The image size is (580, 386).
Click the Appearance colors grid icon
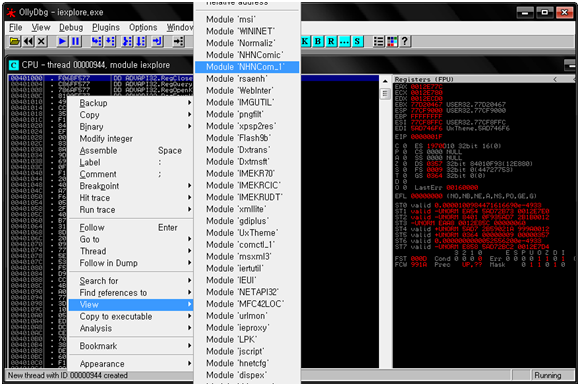pos(392,41)
